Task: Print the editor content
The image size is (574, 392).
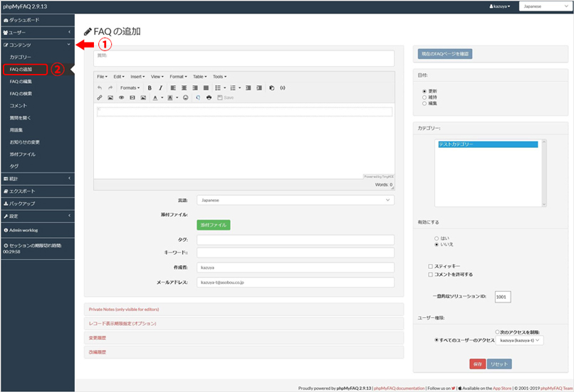Action: click(x=209, y=97)
